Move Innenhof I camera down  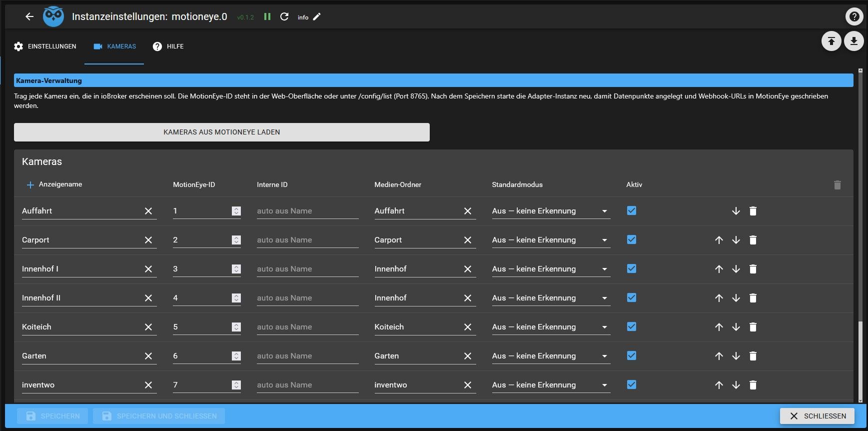[x=736, y=269]
